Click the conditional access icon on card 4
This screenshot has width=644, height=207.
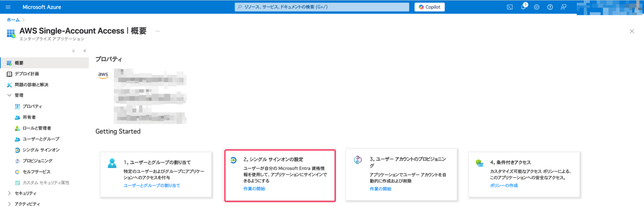pyautogui.click(x=480, y=162)
